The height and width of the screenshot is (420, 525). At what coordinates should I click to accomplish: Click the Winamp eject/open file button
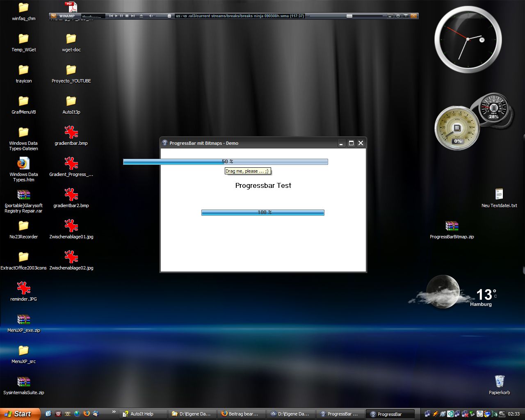tap(141, 16)
